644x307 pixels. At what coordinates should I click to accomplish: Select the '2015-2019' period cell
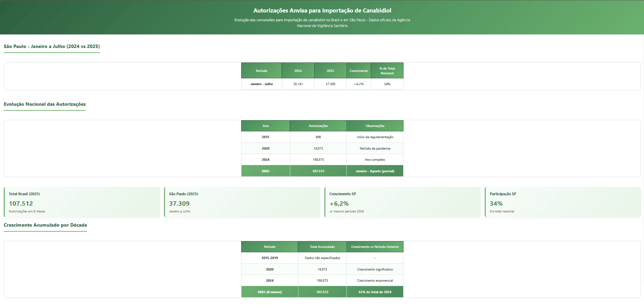(x=270, y=258)
